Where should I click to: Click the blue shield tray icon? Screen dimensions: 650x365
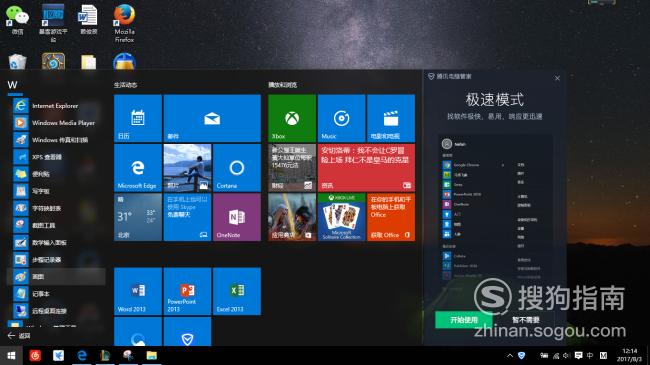coord(521,355)
